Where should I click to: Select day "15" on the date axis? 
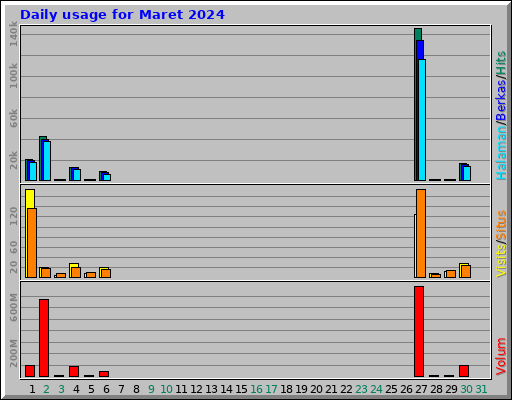pos(241,389)
